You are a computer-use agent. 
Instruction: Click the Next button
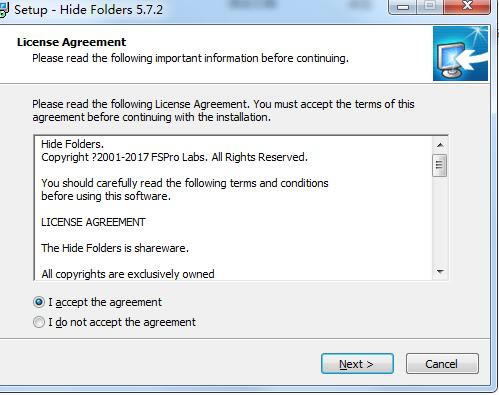(357, 364)
